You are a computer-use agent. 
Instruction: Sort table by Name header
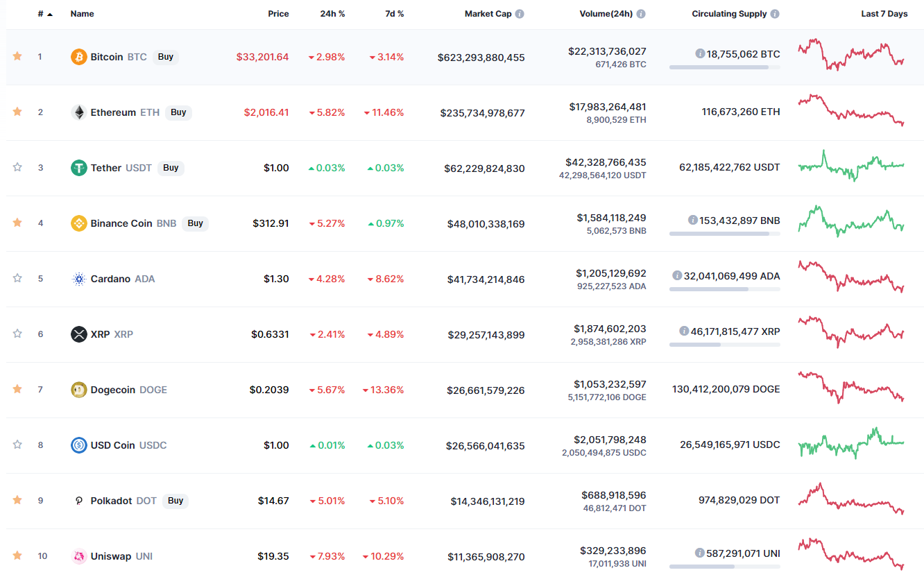point(82,14)
